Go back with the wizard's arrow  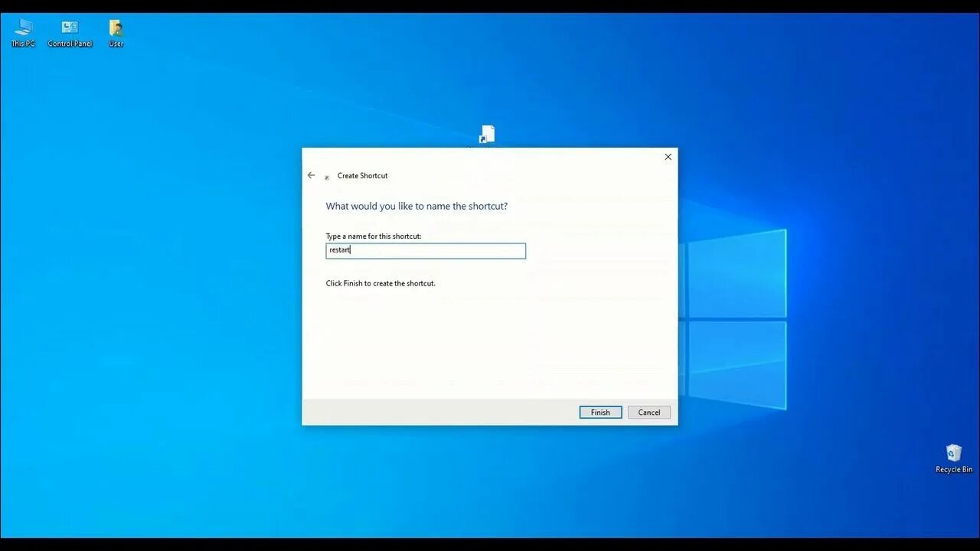pyautogui.click(x=311, y=175)
